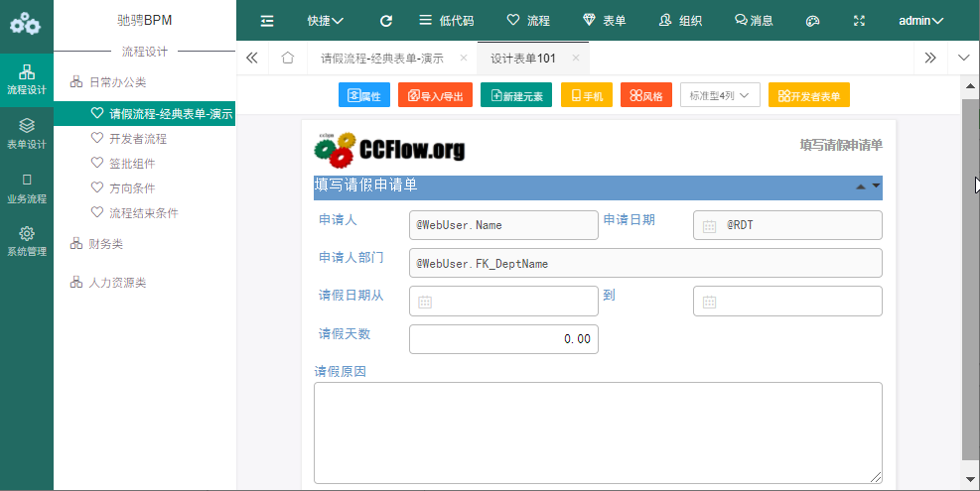The height and width of the screenshot is (491, 980).
Task: Select 请假流程-经典表单-演示 tree item
Action: [x=144, y=114]
